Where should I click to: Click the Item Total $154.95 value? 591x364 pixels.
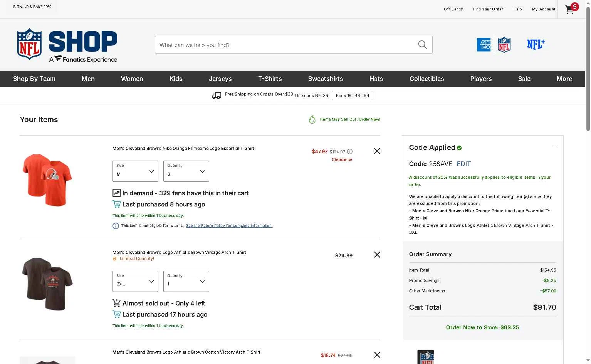tap(548, 270)
